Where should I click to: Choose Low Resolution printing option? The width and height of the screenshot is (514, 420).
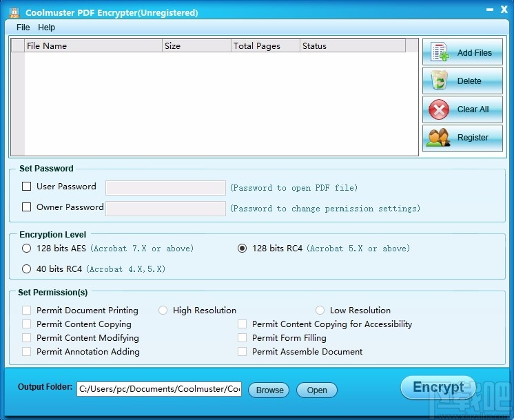click(x=320, y=311)
